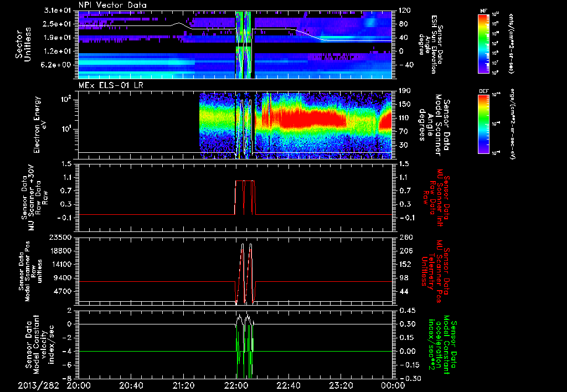Click the 14100 scanner position tick label
The image size is (567, 392).
coord(60,265)
